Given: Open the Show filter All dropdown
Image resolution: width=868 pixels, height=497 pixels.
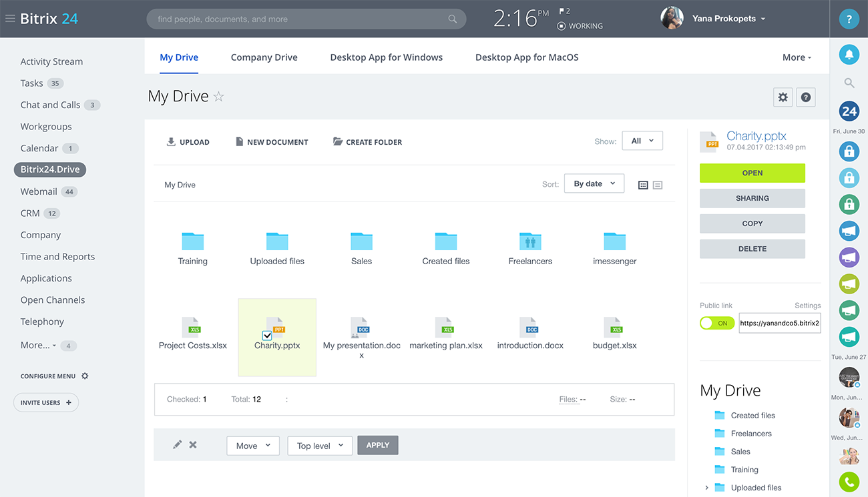Looking at the screenshot, I should click(x=642, y=140).
